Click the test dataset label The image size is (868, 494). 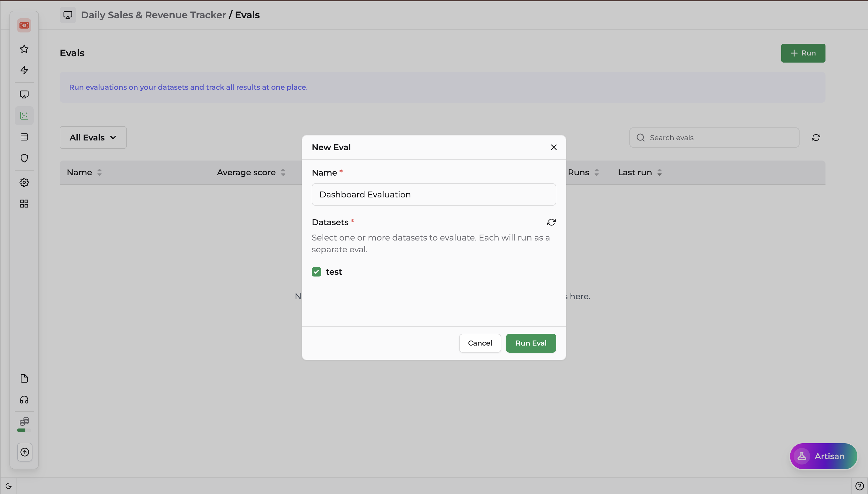pos(334,272)
